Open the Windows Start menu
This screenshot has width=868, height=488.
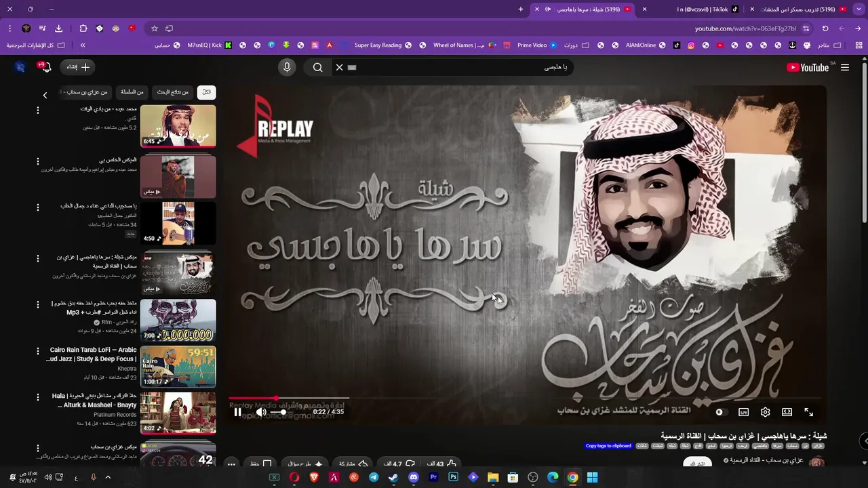pyautogui.click(x=592, y=477)
